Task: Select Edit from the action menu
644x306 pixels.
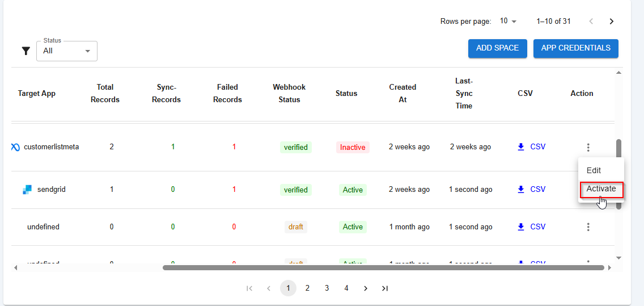Action: (594, 170)
